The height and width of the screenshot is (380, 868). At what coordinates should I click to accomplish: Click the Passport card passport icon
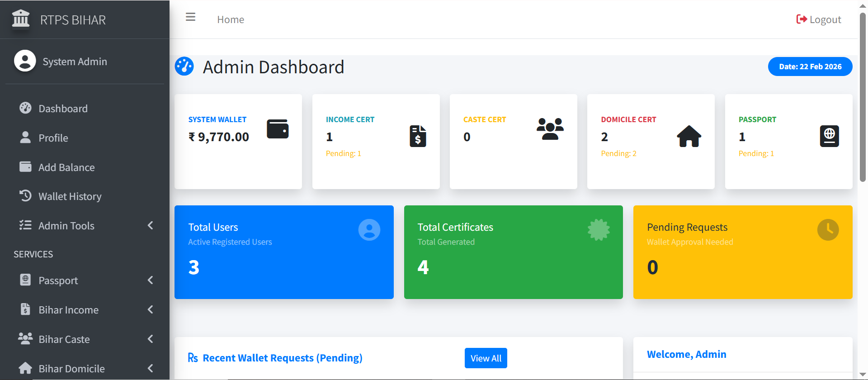click(x=829, y=136)
